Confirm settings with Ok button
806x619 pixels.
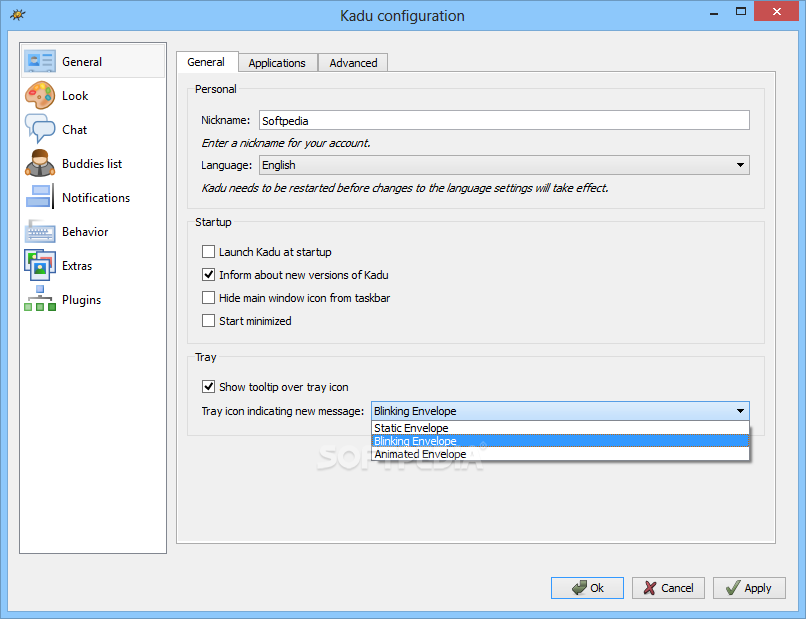587,588
